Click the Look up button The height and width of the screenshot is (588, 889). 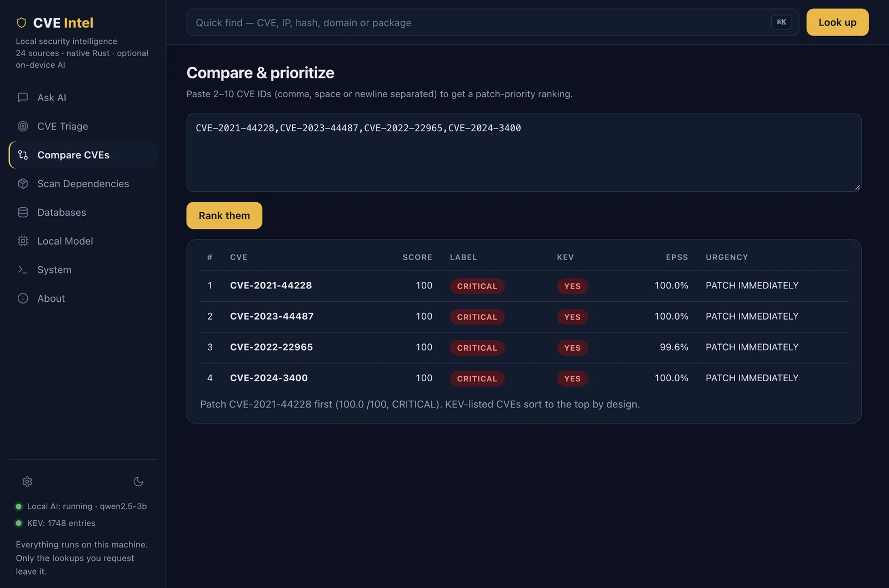click(x=837, y=22)
